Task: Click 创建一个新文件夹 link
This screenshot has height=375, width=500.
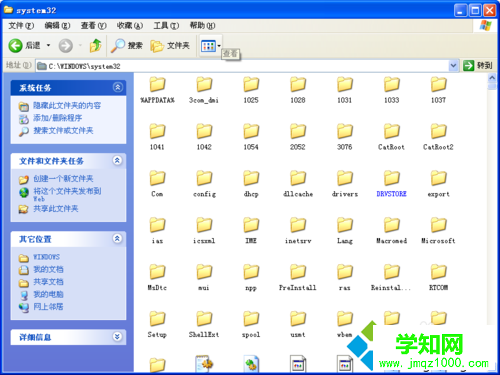Action: (x=63, y=179)
